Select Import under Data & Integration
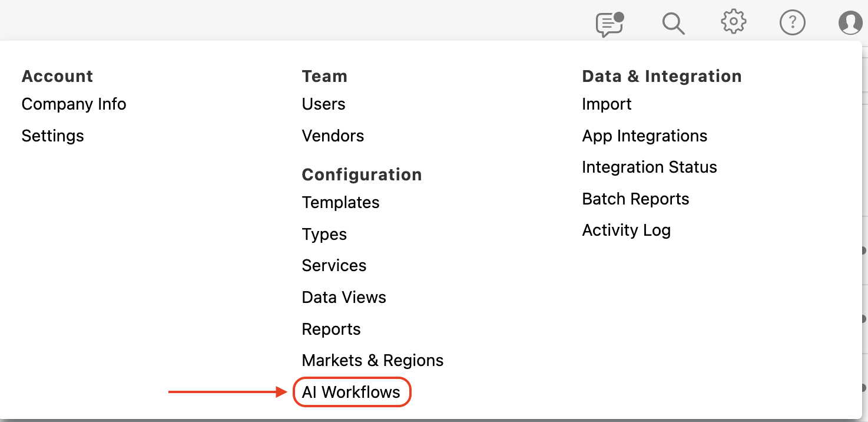 (607, 104)
